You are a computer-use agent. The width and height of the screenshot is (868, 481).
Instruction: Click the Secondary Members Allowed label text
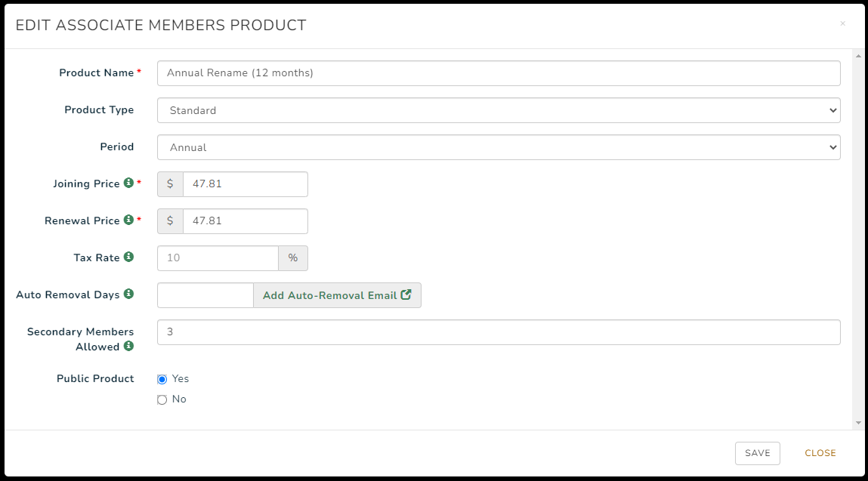tap(80, 339)
